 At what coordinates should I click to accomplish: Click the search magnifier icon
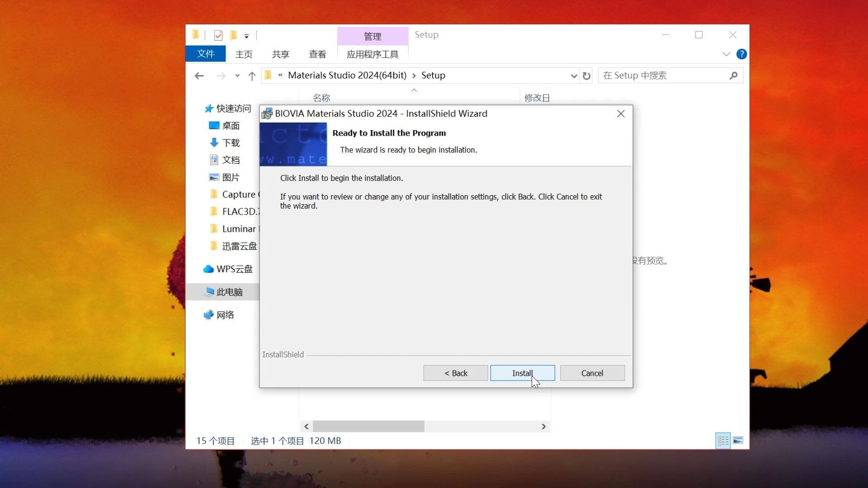click(733, 75)
